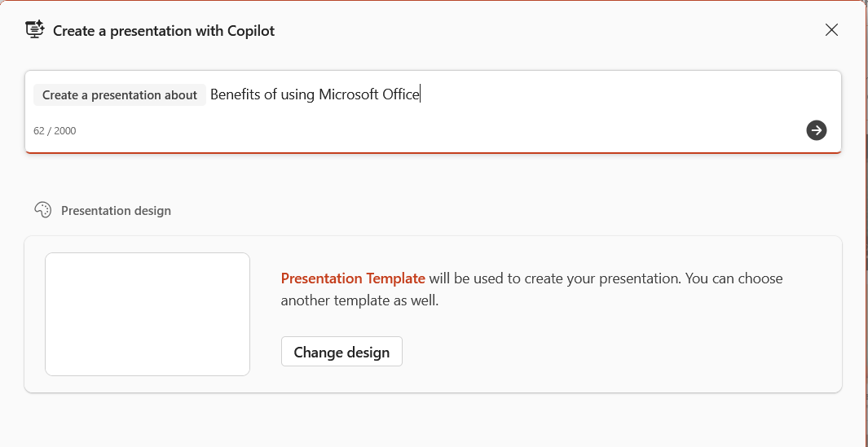Click the 62 / 2000 character counter
Viewport: 868px width, 447px height.
pos(55,131)
